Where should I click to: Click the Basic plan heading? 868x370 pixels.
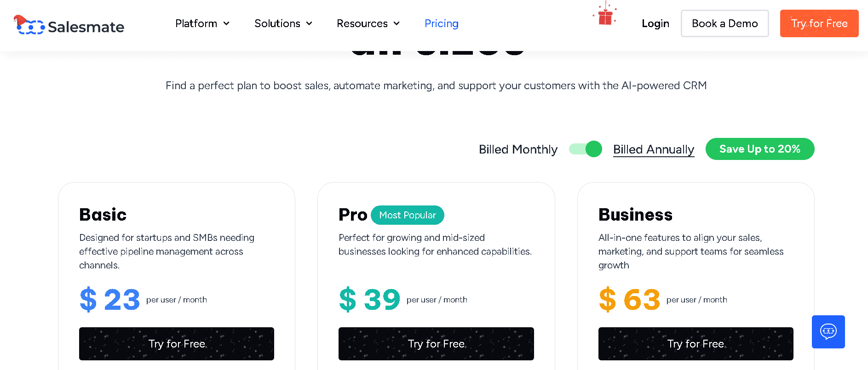coord(103,214)
